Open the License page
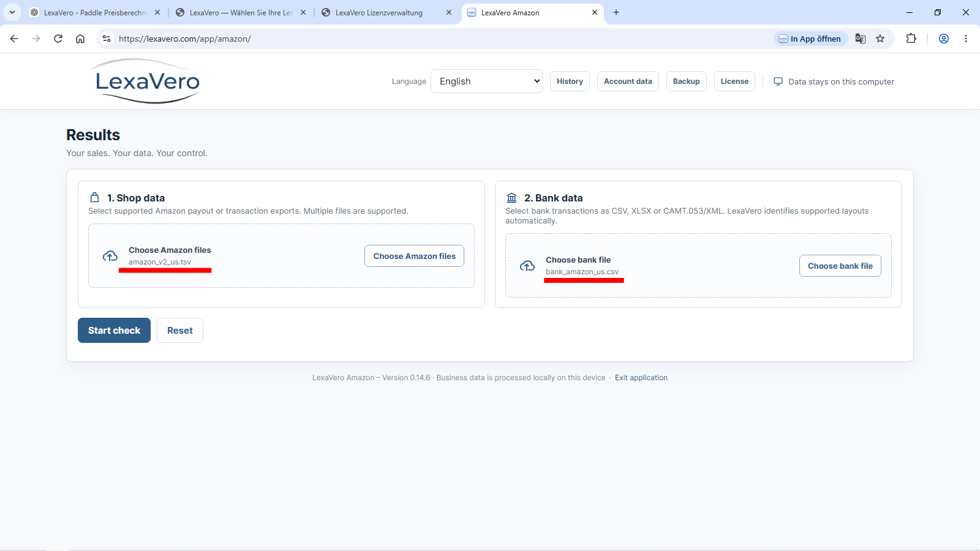Viewport: 980px width, 551px height. [x=734, y=81]
